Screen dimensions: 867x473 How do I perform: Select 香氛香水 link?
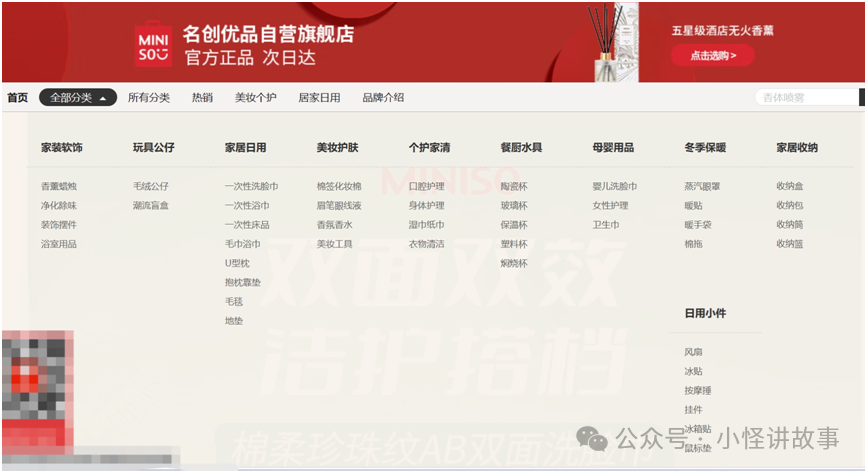(x=335, y=225)
